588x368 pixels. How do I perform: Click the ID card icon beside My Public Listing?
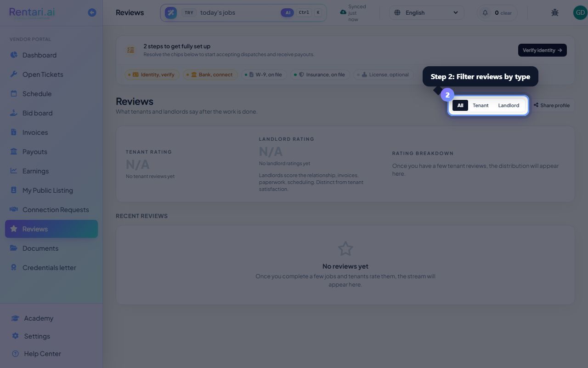point(14,190)
